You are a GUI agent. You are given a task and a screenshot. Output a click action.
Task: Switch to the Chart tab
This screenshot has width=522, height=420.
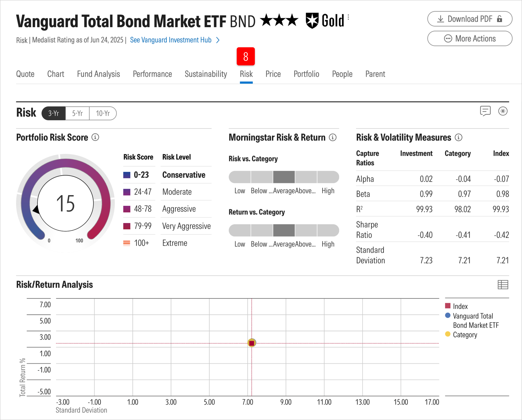tap(56, 74)
